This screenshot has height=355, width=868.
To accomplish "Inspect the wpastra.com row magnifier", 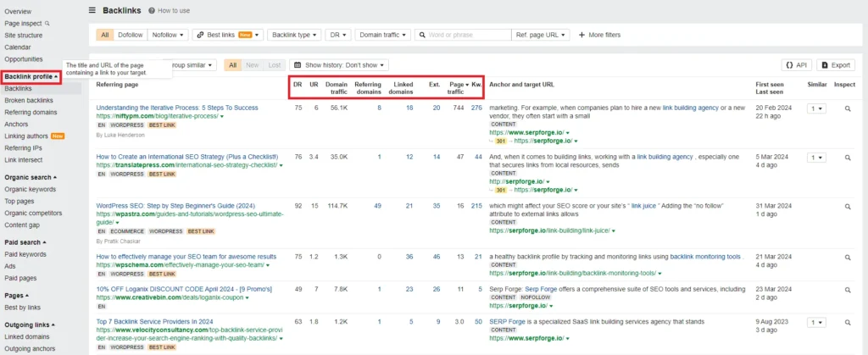I will click(848, 207).
